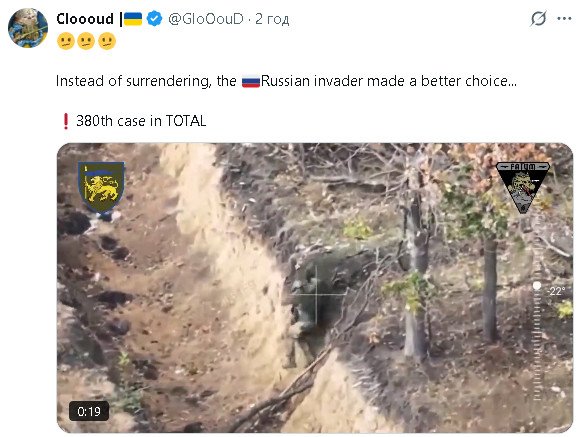Click the third neutral-face emoji
585x437 pixels.
[107, 41]
